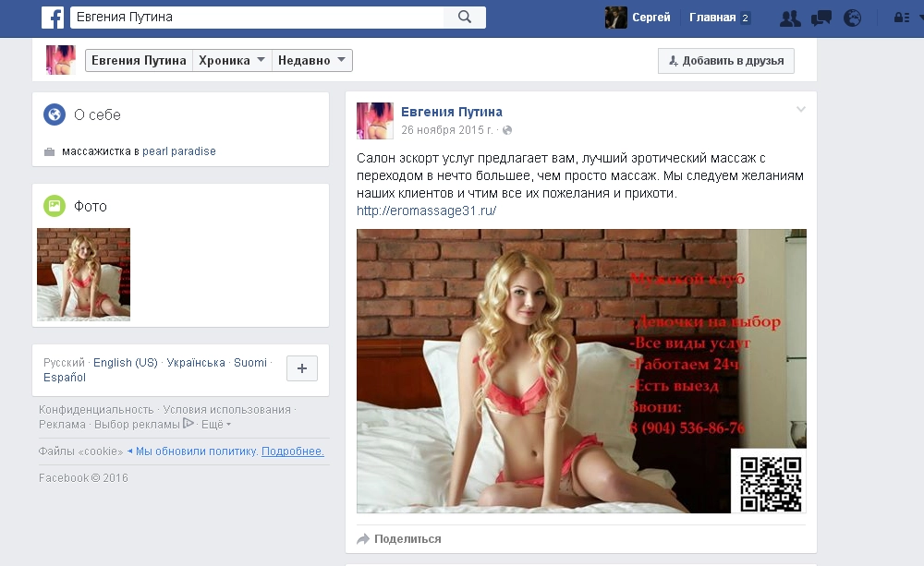
Task: Click the Поделиться share arrow under post
Action: [364, 539]
